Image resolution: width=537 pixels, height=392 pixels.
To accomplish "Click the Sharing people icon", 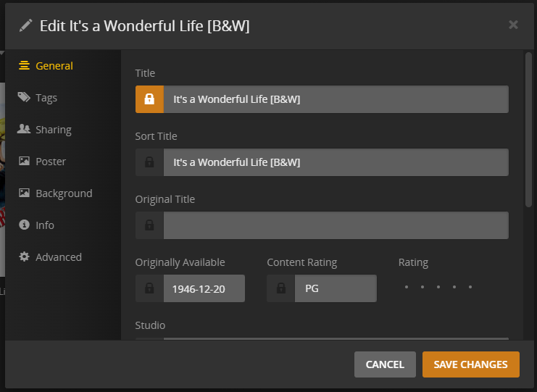I will pos(24,129).
